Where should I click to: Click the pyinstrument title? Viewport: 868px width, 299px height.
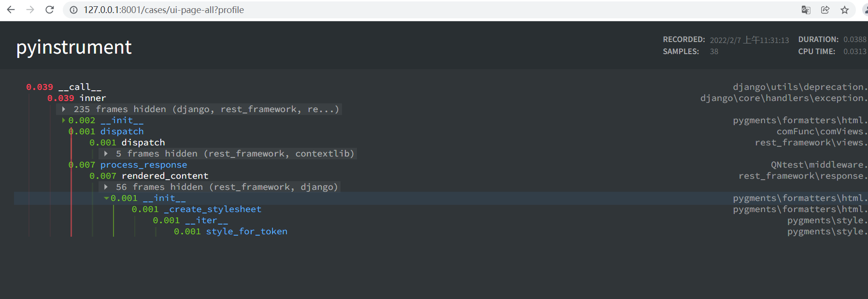coord(74,47)
